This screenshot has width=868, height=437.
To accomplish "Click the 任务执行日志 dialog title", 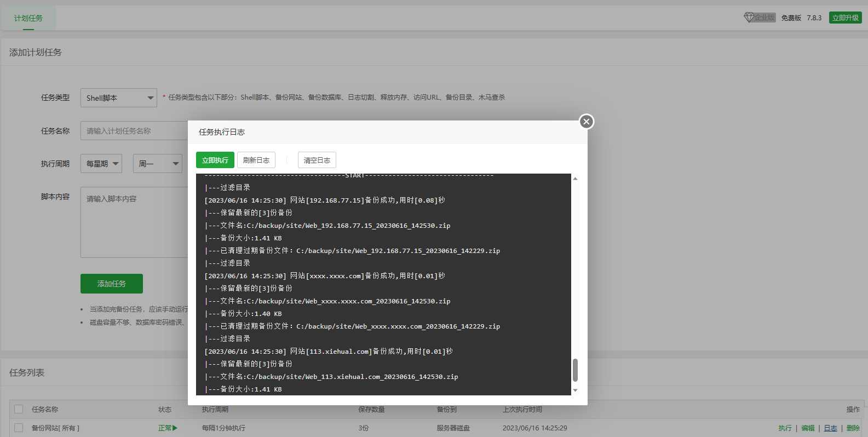I will click(222, 132).
